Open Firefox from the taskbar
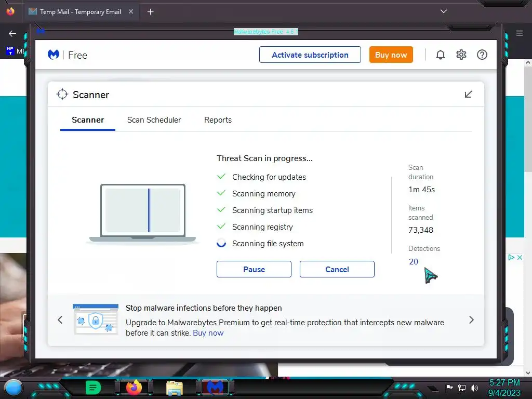Viewport: 532px width, 399px height. click(134, 387)
